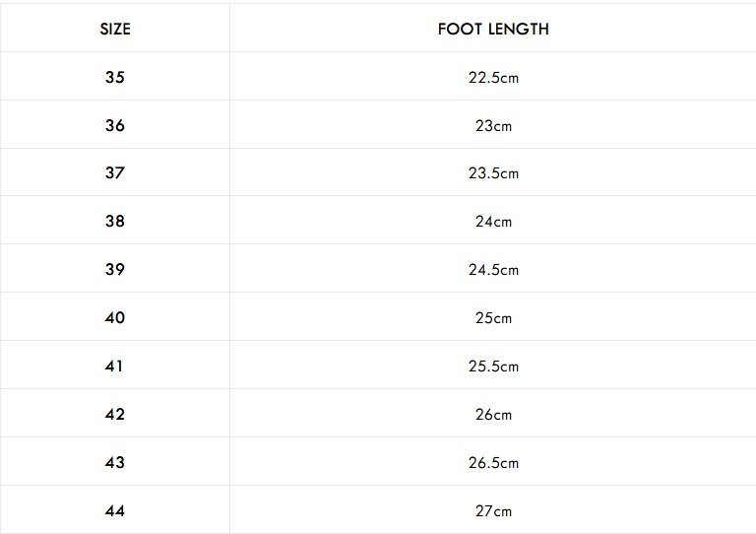Viewport: 756px width, 534px height.
Task: Select size 36 cell
Action: (x=115, y=125)
